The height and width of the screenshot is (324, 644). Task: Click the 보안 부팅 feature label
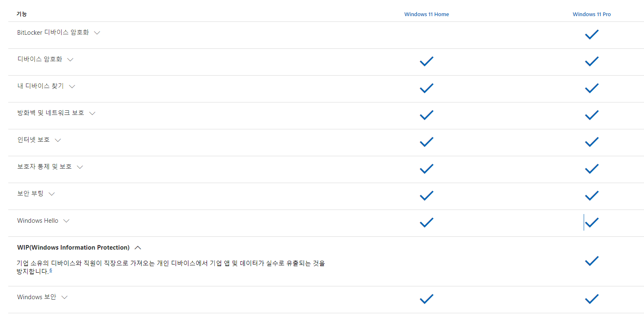tap(30, 193)
